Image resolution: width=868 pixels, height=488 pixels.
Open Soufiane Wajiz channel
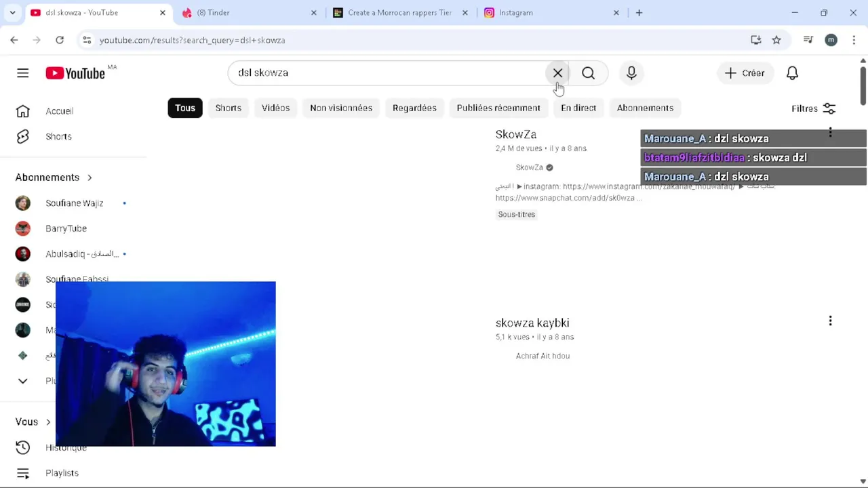point(73,203)
